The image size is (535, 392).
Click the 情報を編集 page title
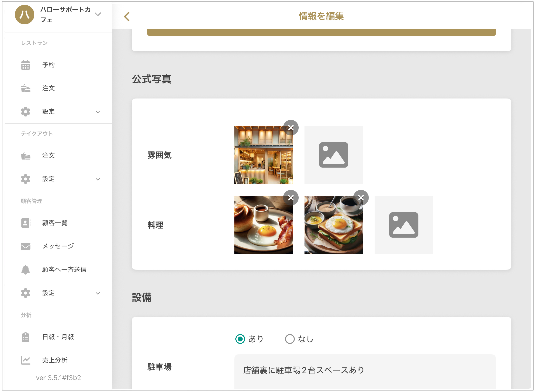(x=321, y=16)
